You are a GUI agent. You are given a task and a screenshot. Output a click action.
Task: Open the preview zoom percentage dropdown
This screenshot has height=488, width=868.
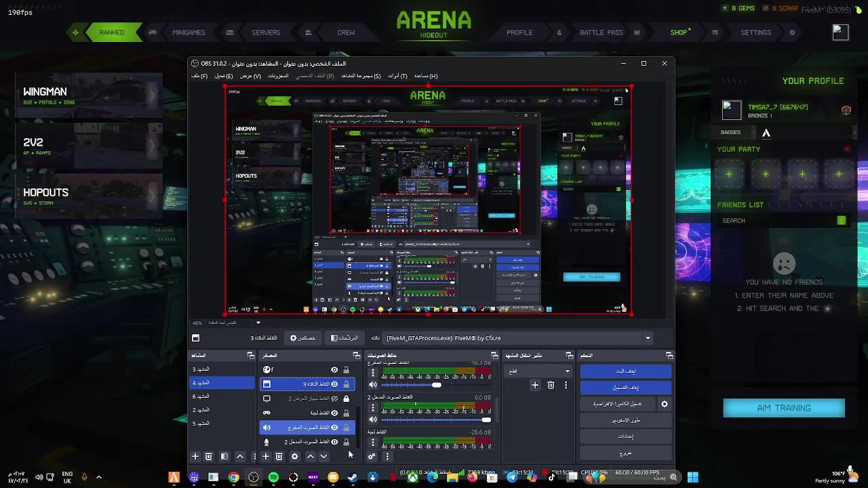click(x=258, y=323)
